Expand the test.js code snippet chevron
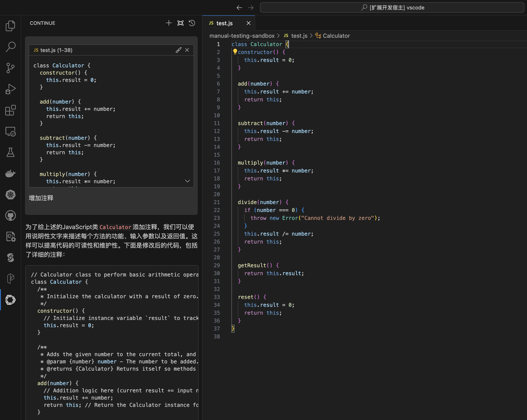The image size is (527, 420). [188, 181]
